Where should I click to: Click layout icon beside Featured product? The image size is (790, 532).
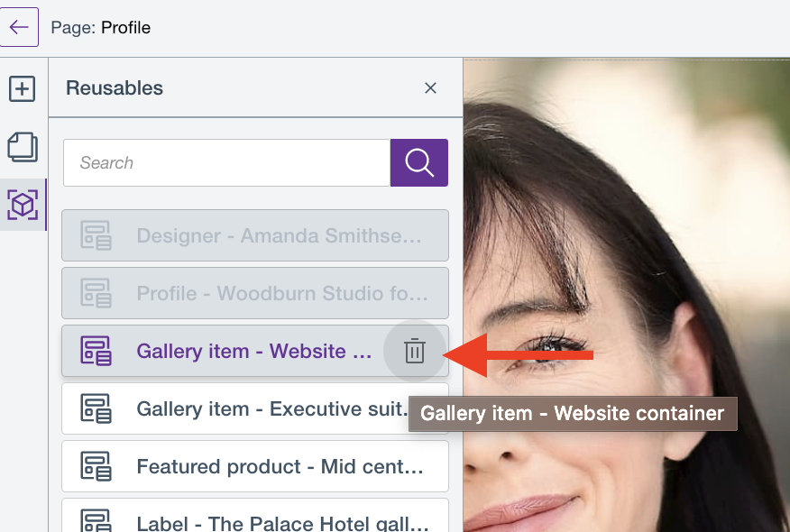[96, 467]
